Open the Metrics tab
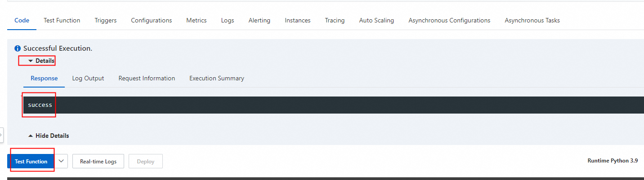This screenshot has width=644, height=180. pos(197,20)
